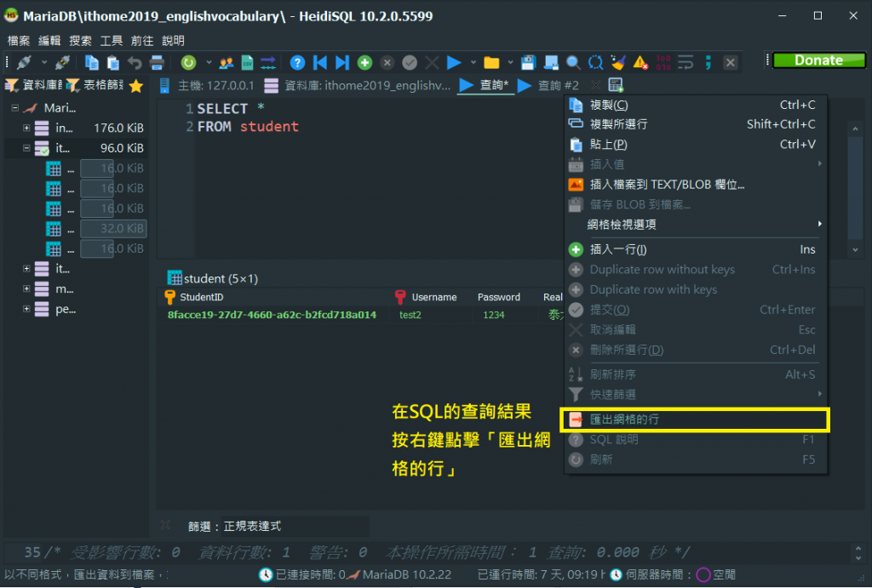Click the print icon in the toolbar
872x588 pixels.
coord(157,62)
